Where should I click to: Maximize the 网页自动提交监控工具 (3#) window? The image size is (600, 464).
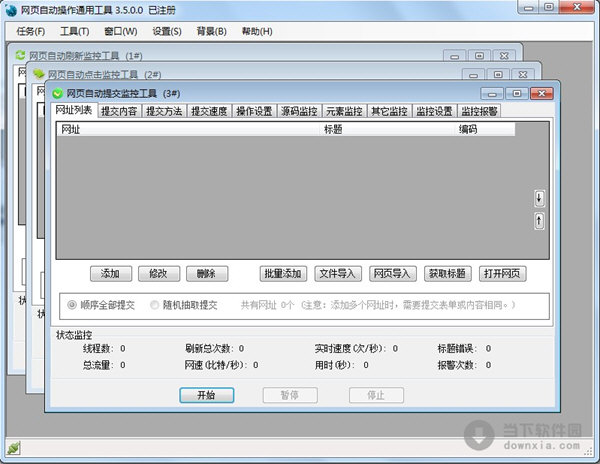tap(517, 93)
